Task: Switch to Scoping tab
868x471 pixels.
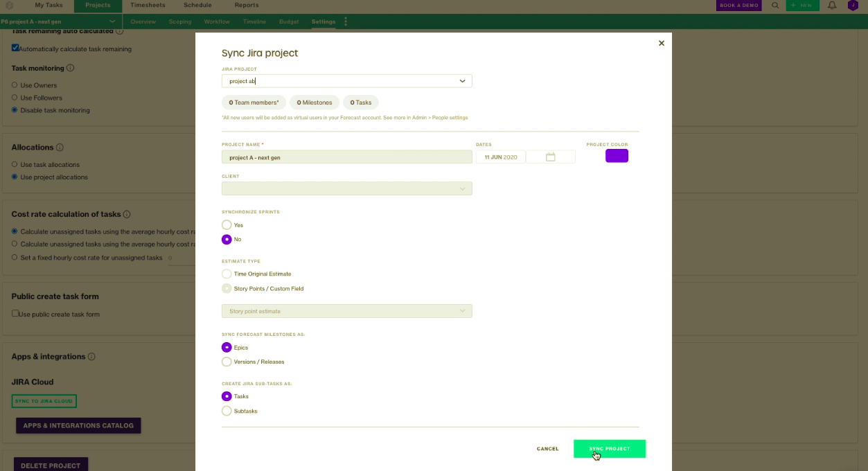Action: coord(180,21)
